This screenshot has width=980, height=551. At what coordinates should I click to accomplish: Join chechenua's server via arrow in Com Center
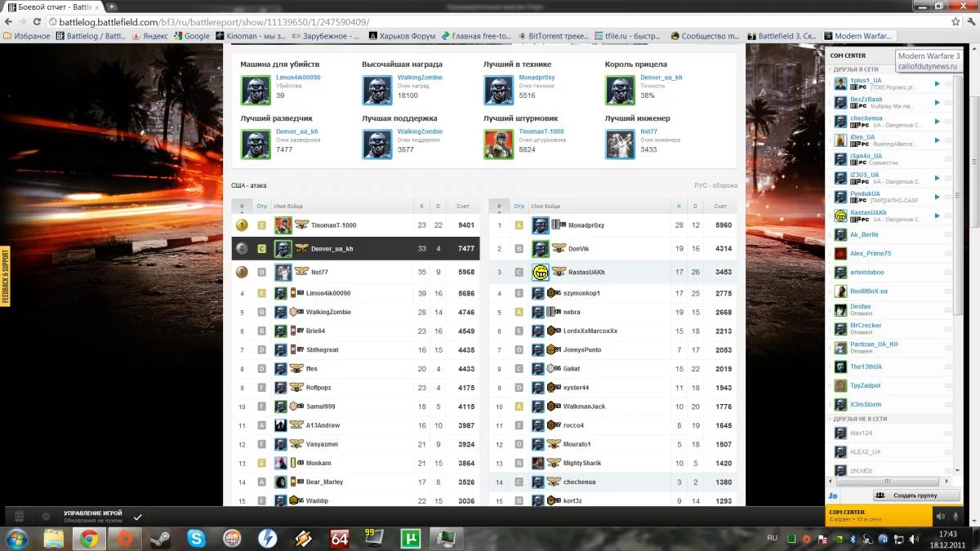(x=937, y=121)
